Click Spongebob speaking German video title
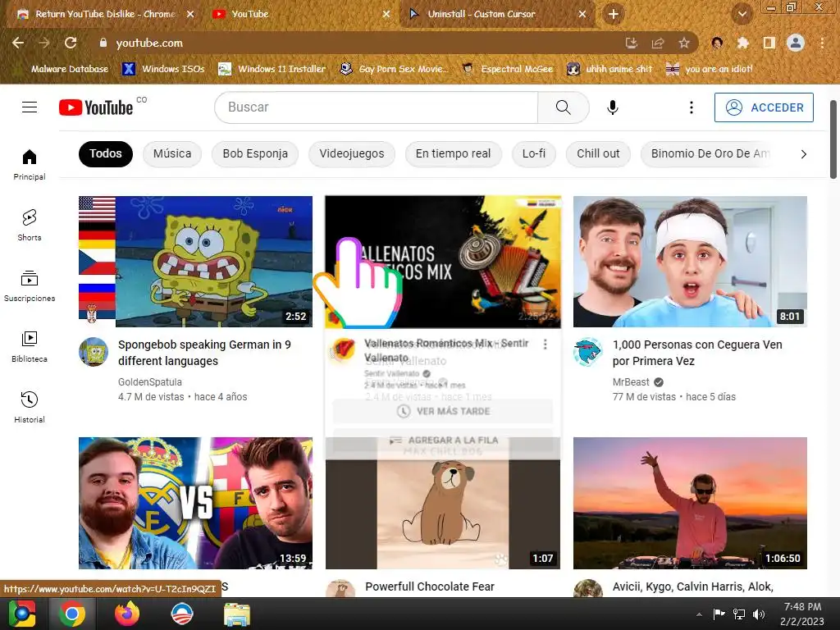 coord(204,353)
